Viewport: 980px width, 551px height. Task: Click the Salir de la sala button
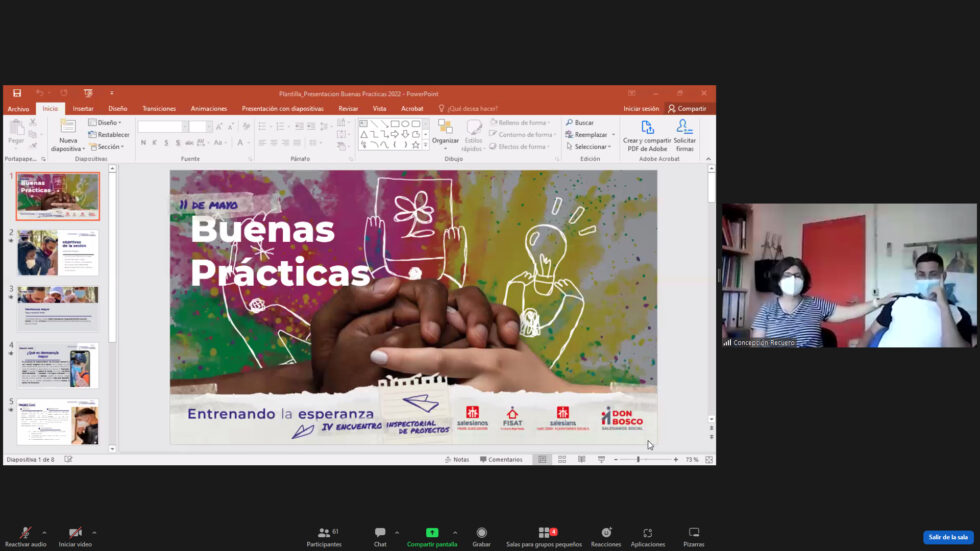point(947,537)
